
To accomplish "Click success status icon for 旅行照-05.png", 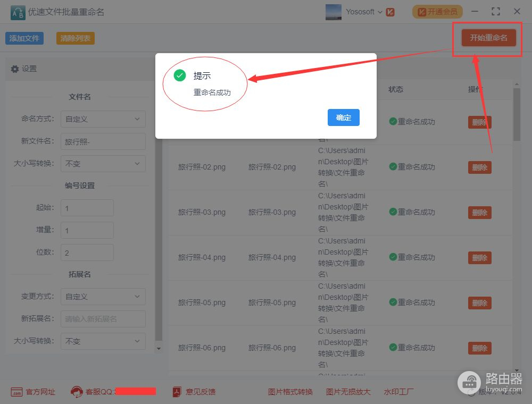I will 393,302.
